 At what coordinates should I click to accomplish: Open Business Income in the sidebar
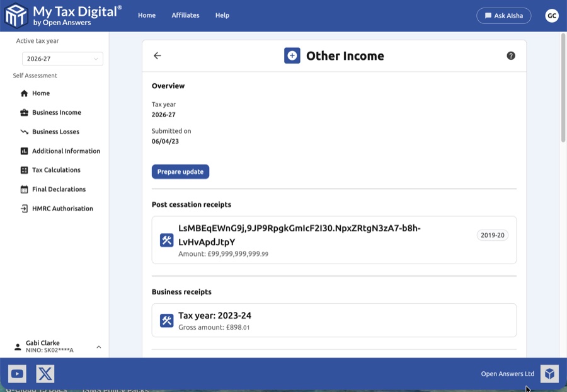(56, 113)
